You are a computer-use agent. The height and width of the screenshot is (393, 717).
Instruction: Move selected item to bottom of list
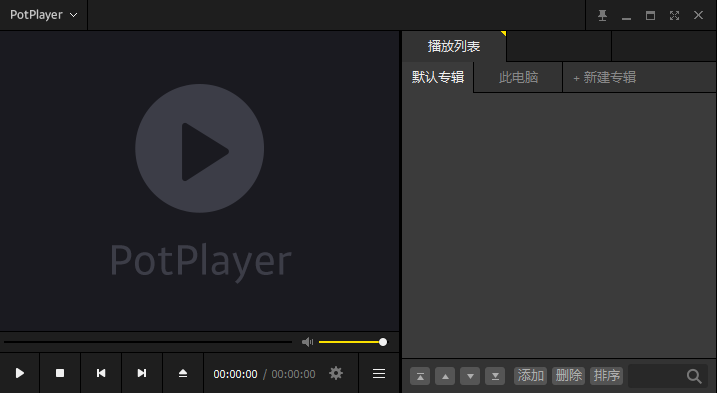[495, 376]
